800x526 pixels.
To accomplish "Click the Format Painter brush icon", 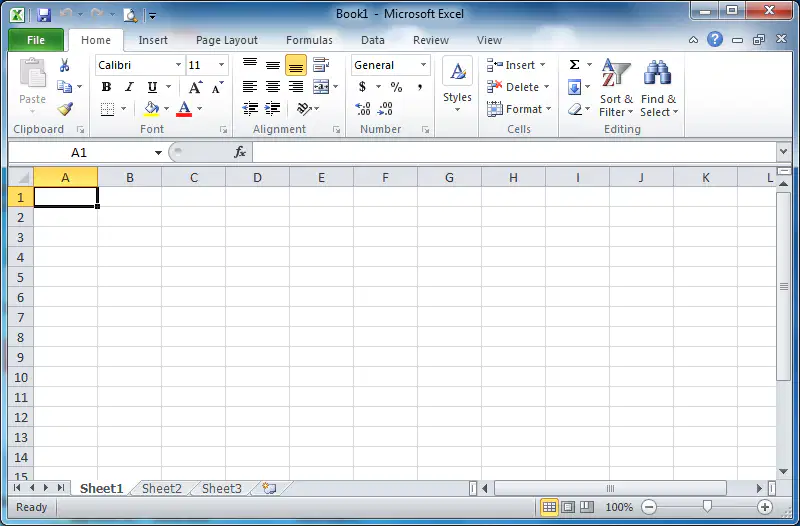I will pos(65,109).
